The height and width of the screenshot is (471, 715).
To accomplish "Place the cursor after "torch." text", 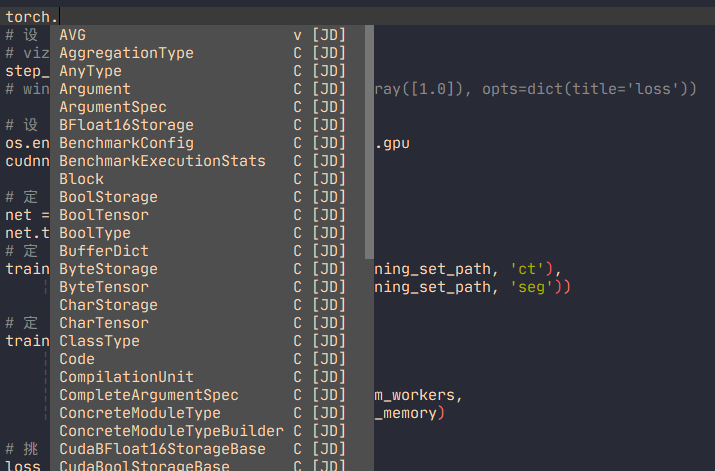I will [59, 17].
